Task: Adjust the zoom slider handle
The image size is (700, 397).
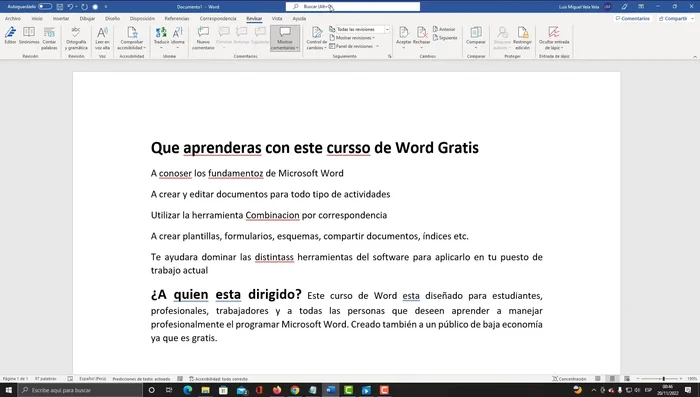Action: pos(663,379)
